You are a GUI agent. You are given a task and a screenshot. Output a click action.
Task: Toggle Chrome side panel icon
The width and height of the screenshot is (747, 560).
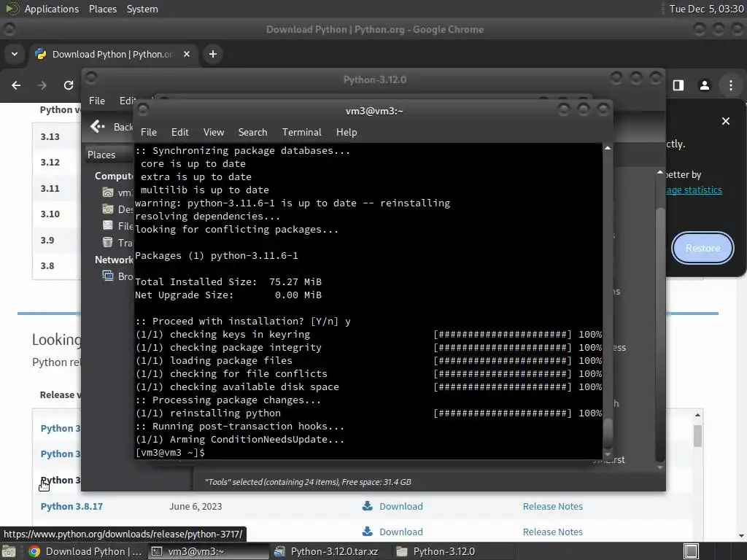point(678,85)
